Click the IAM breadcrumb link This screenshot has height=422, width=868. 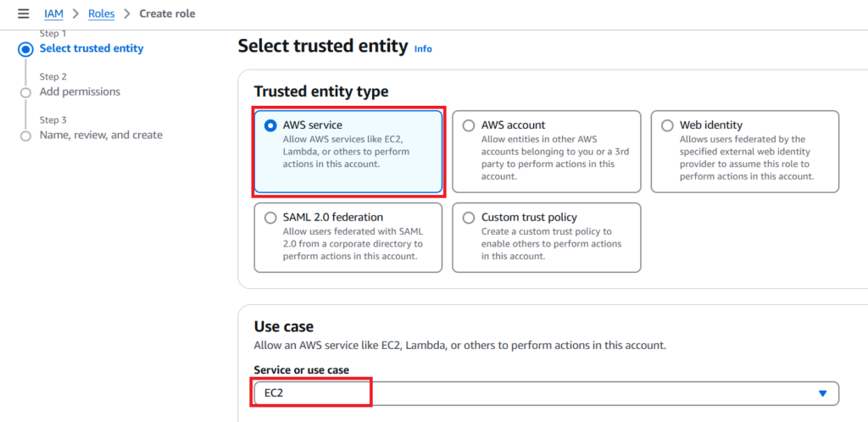(53, 14)
